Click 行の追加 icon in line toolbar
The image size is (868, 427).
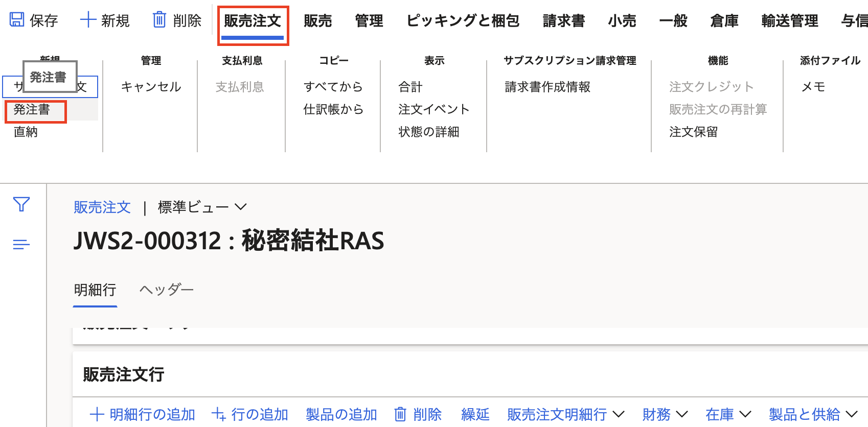pyautogui.click(x=219, y=414)
